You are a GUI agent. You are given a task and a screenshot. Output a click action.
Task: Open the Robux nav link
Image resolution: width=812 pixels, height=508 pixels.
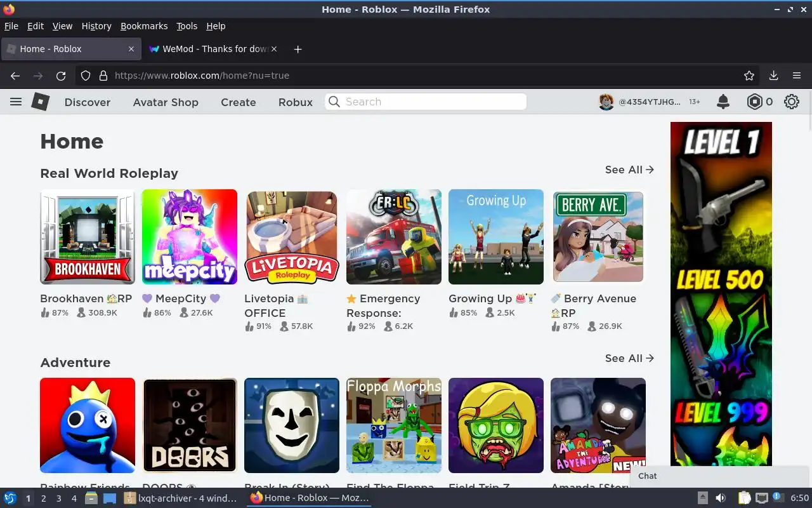click(x=296, y=102)
